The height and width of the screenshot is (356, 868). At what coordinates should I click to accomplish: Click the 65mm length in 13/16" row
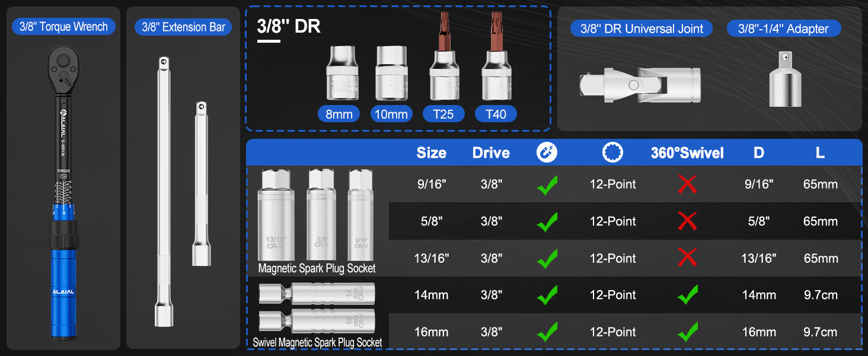821,258
